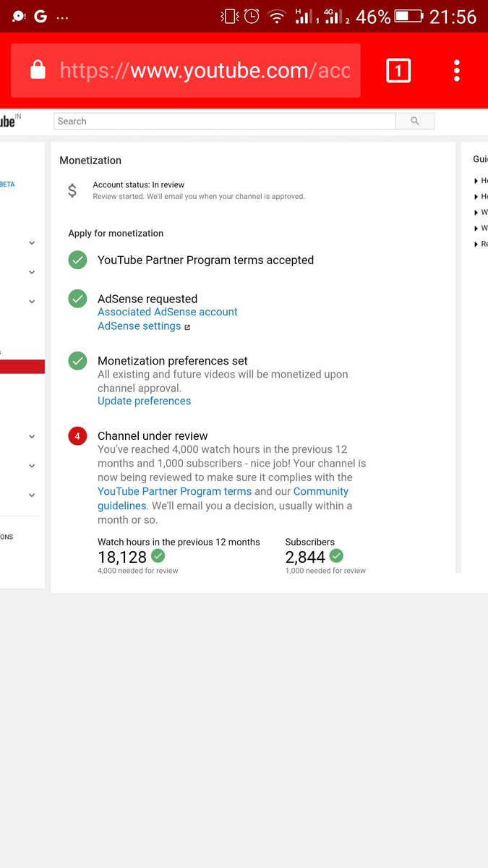Click the Apply for monetization heading
The height and width of the screenshot is (868, 488).
[116, 234]
